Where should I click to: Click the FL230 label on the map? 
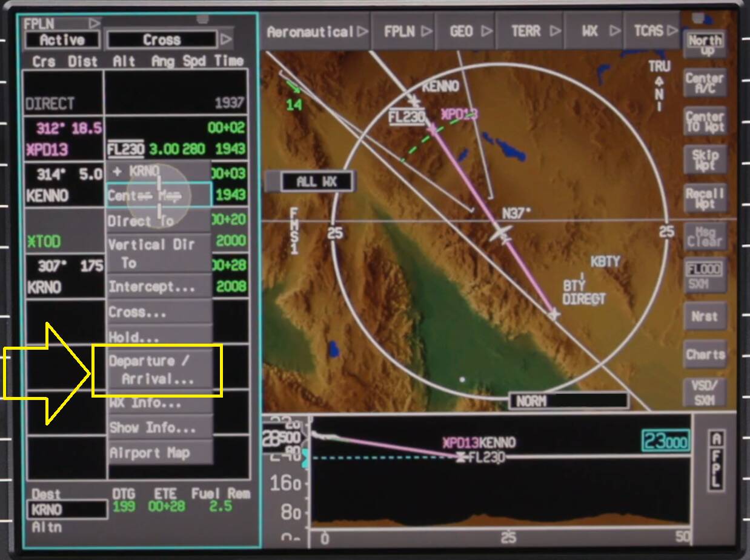(407, 116)
